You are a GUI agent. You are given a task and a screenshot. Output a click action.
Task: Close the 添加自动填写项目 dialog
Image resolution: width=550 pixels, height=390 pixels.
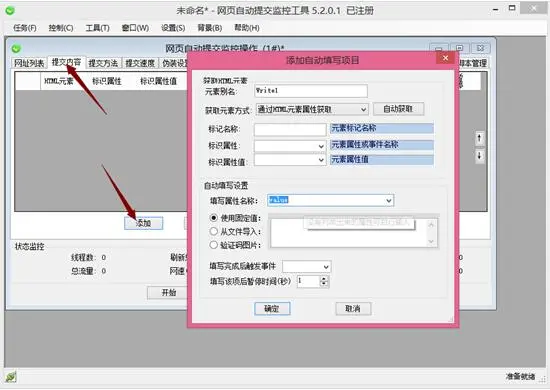(445, 58)
